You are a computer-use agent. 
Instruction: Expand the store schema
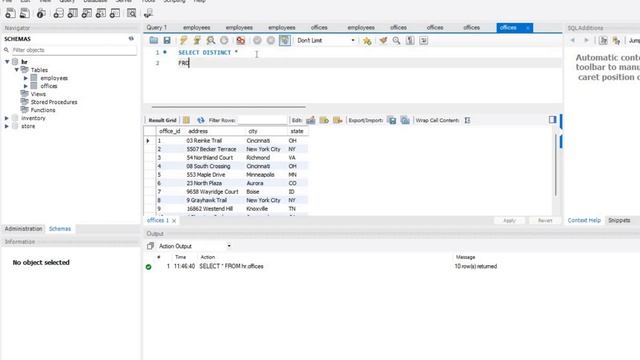7,126
